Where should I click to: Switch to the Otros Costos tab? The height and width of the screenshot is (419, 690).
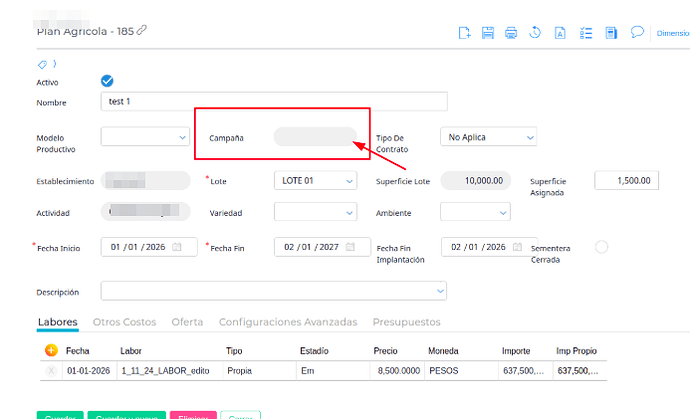(125, 322)
